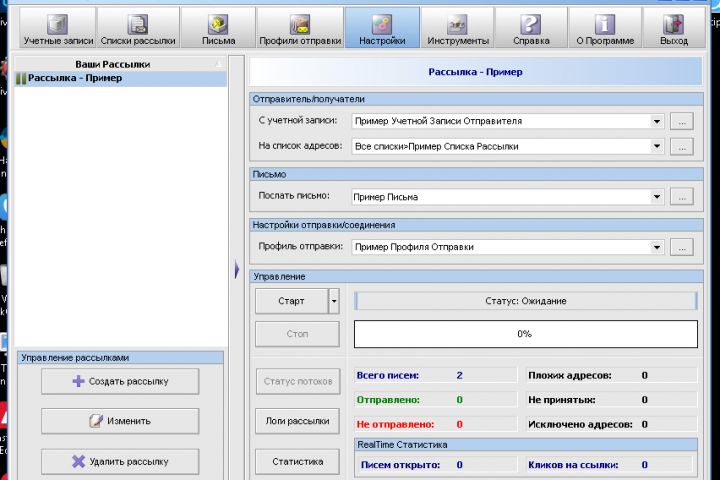Click the Исключено адресов label
The image size is (720, 480).
[580, 424]
